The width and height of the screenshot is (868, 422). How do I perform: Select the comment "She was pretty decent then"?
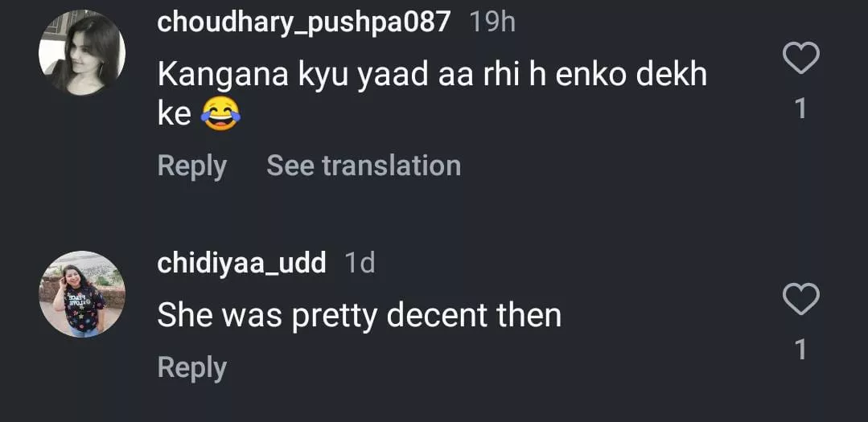(x=359, y=315)
